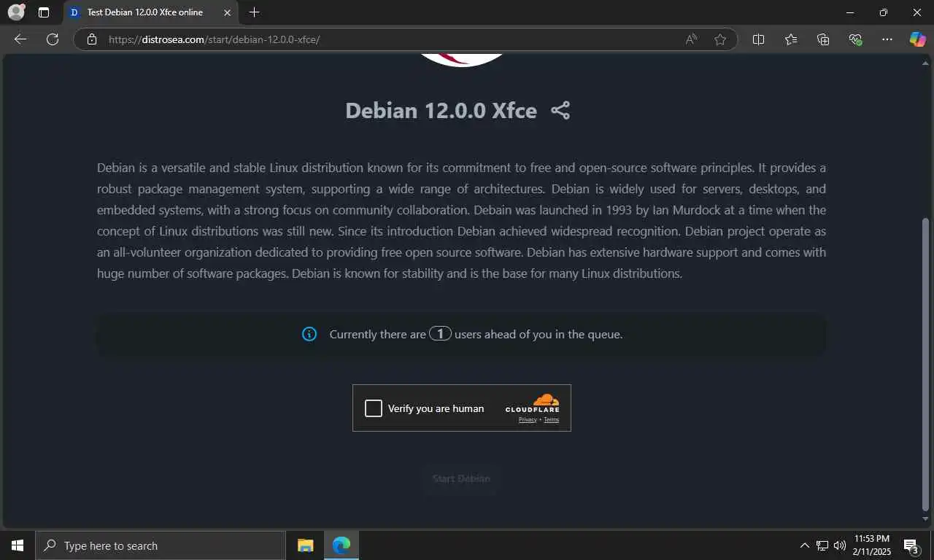Click the taskbar search box
Screen dimensions: 934x560
161,545
